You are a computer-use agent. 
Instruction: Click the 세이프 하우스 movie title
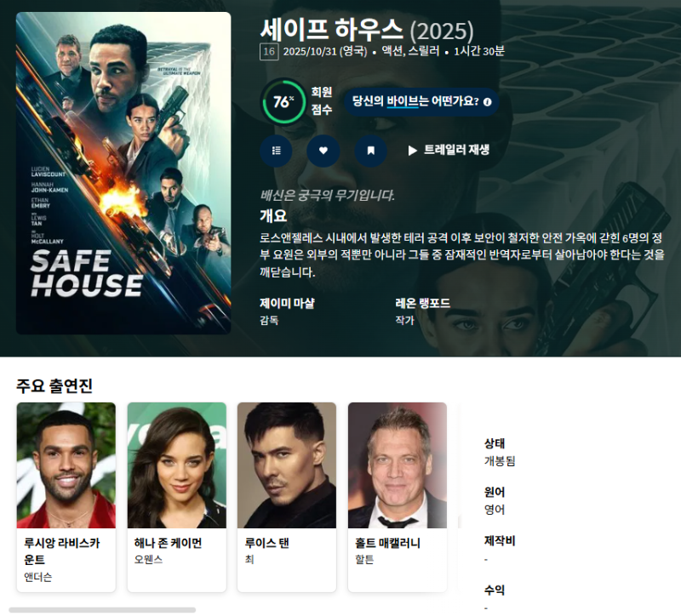(332, 29)
